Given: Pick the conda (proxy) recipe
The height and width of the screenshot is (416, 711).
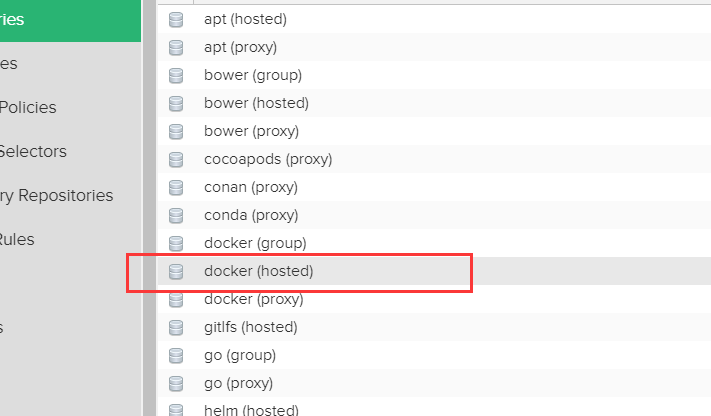Looking at the screenshot, I should pos(250,215).
